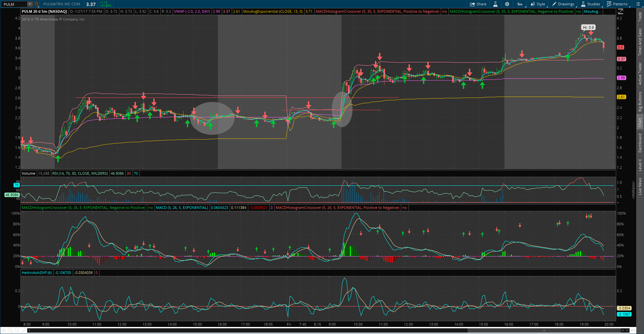Open chart settings gear icon

507,4
